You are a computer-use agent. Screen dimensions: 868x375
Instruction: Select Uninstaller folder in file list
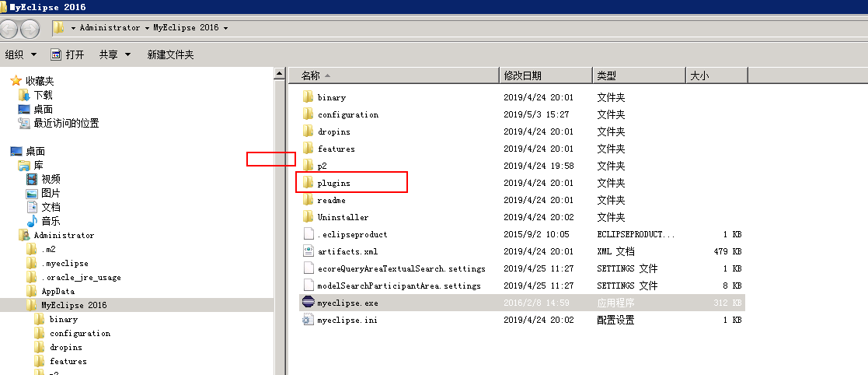pos(343,217)
